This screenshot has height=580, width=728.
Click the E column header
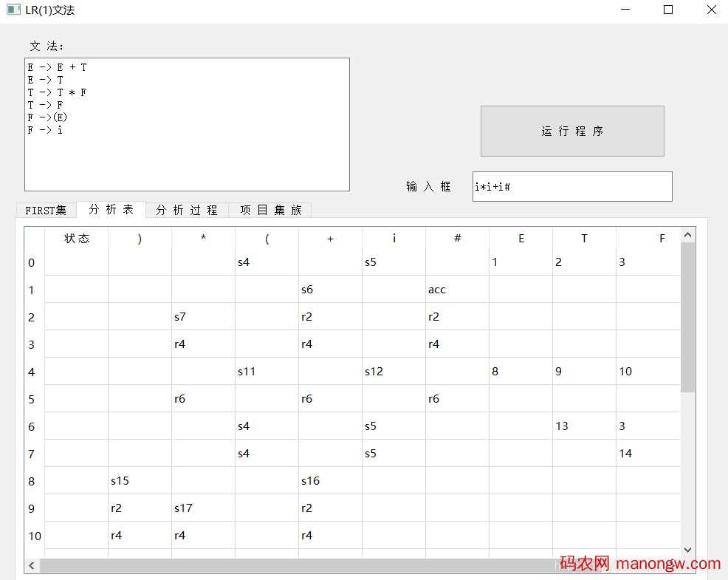(x=521, y=238)
